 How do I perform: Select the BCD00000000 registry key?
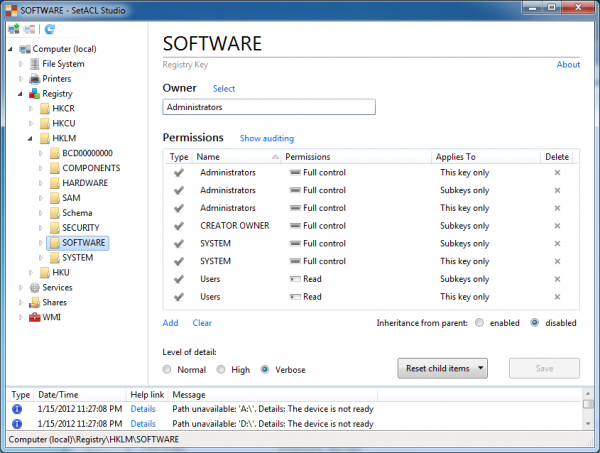[87, 153]
